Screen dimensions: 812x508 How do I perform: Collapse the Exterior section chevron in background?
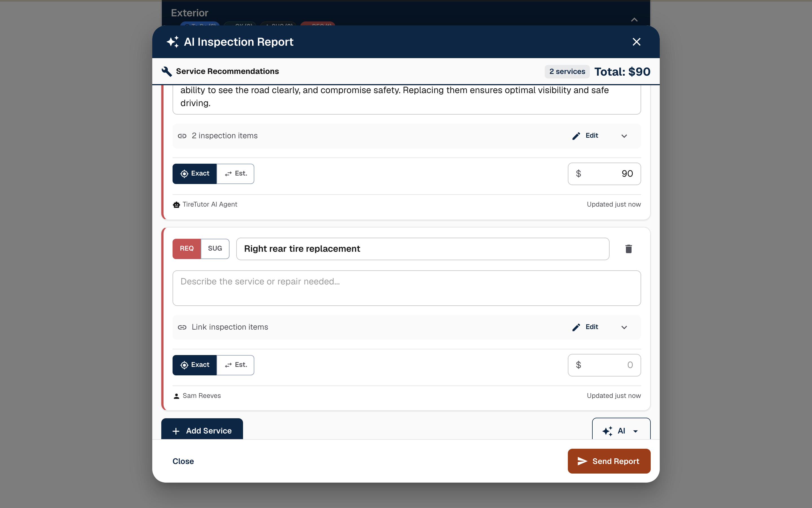point(634,19)
